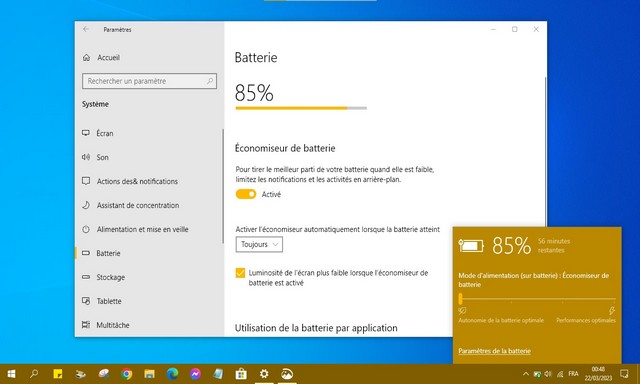Open Assistant de concentration settings

coord(131,205)
